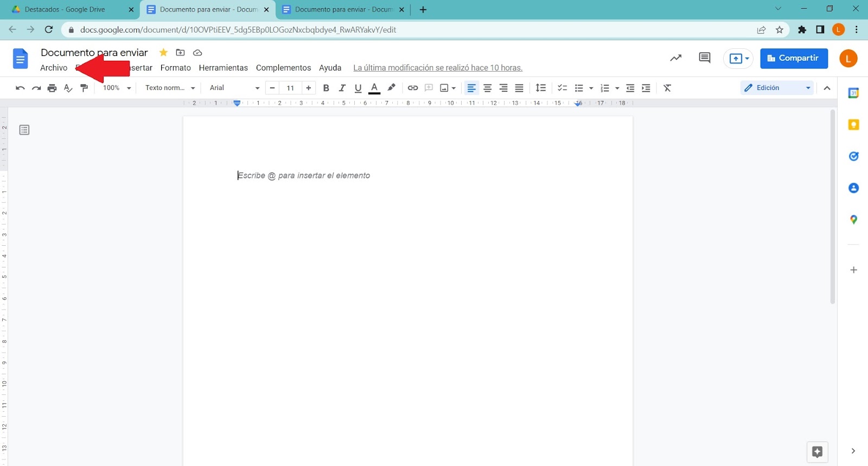The width and height of the screenshot is (868, 466).
Task: Open the activity dashboard trend icon
Action: 675,58
